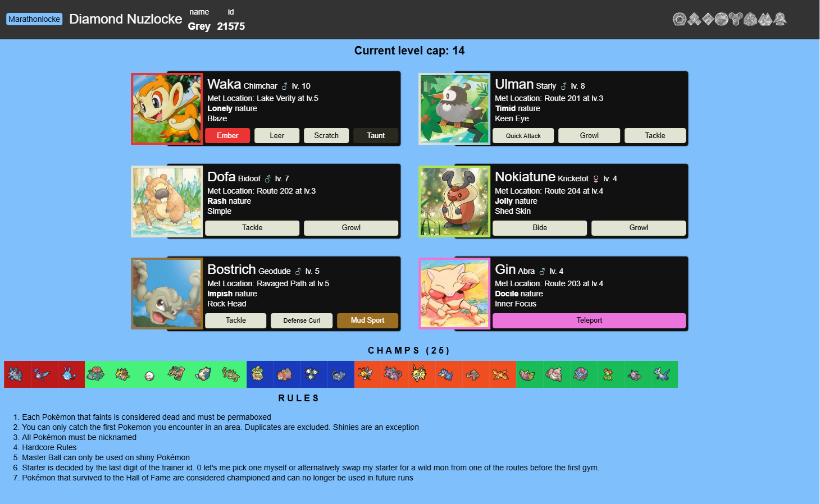
Task: Click Bostrich's Defense Curl move
Action: pos(302,320)
